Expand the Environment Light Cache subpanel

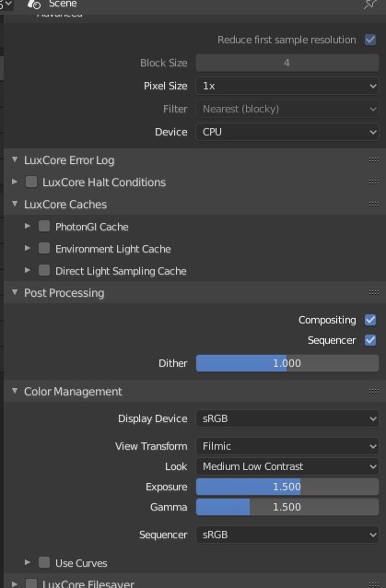point(28,248)
